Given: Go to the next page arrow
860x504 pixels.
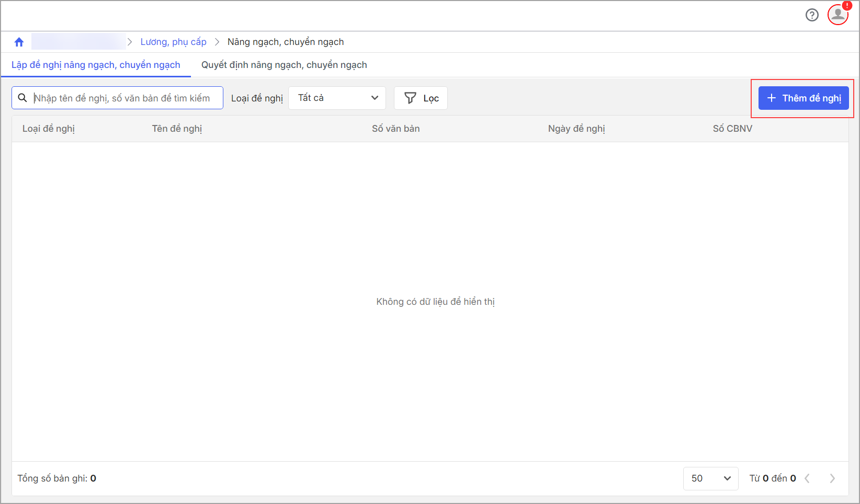Looking at the screenshot, I should point(832,478).
